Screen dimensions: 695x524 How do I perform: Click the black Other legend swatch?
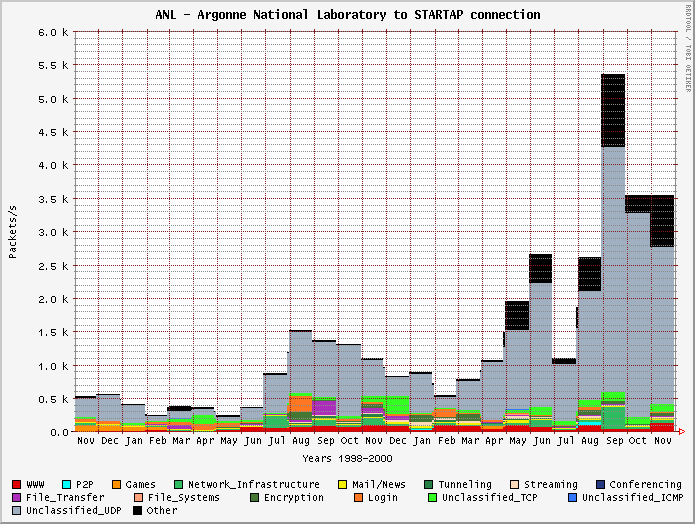[137, 511]
